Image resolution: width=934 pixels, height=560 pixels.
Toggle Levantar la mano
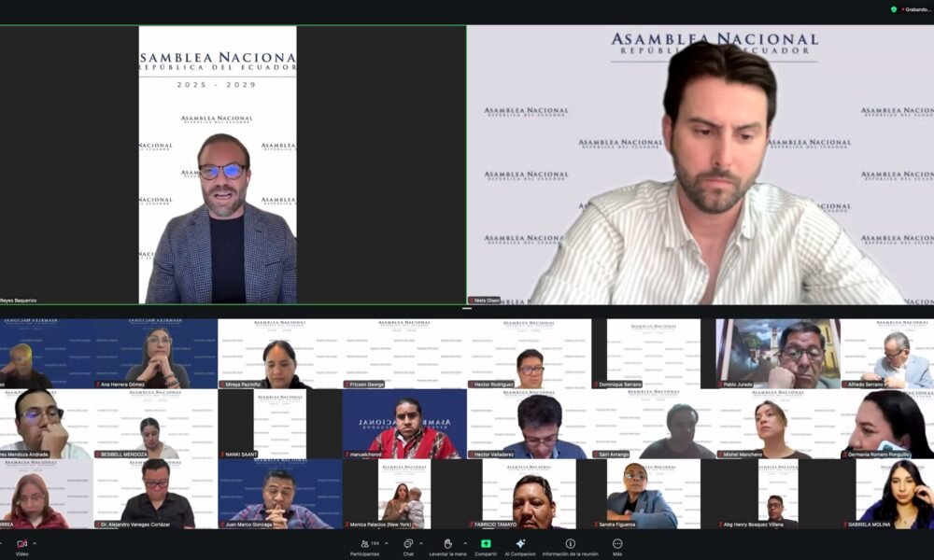pos(447,544)
